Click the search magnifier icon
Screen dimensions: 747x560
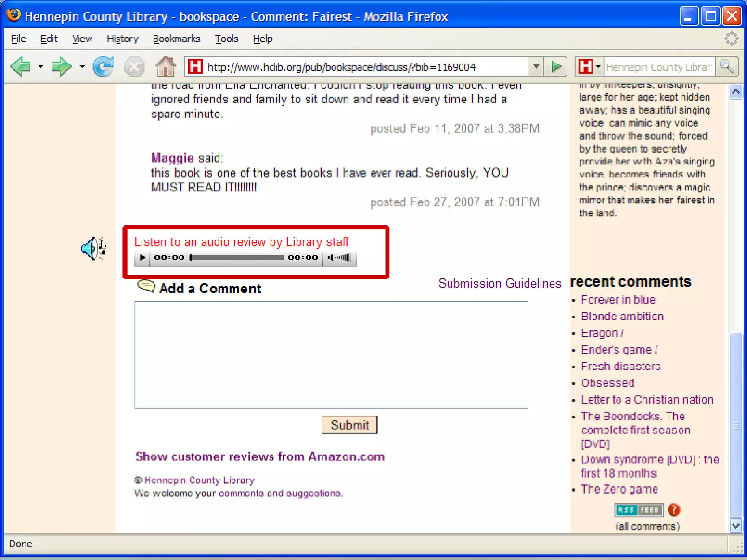[727, 67]
